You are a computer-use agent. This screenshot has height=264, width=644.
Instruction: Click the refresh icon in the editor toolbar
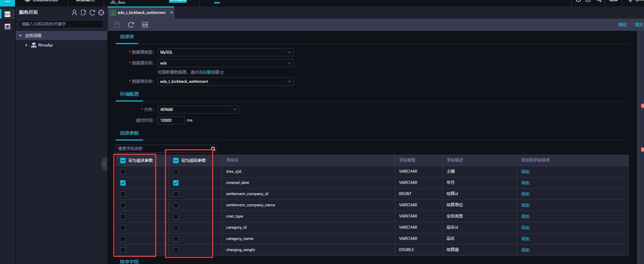tap(131, 25)
